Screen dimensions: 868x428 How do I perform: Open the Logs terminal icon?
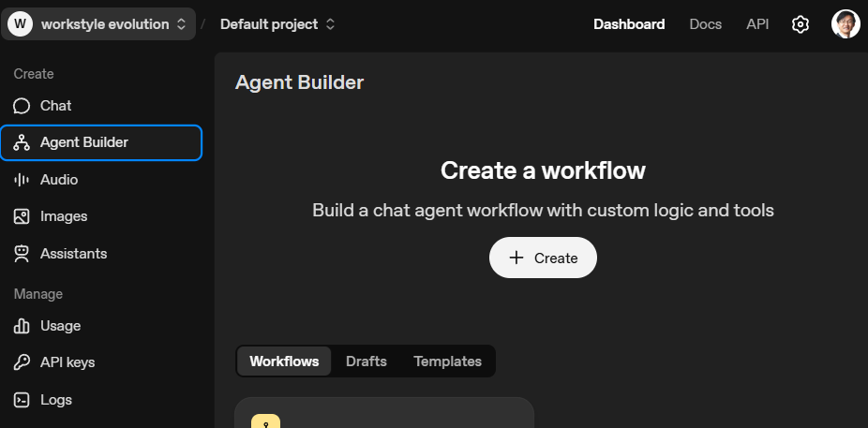pos(22,400)
